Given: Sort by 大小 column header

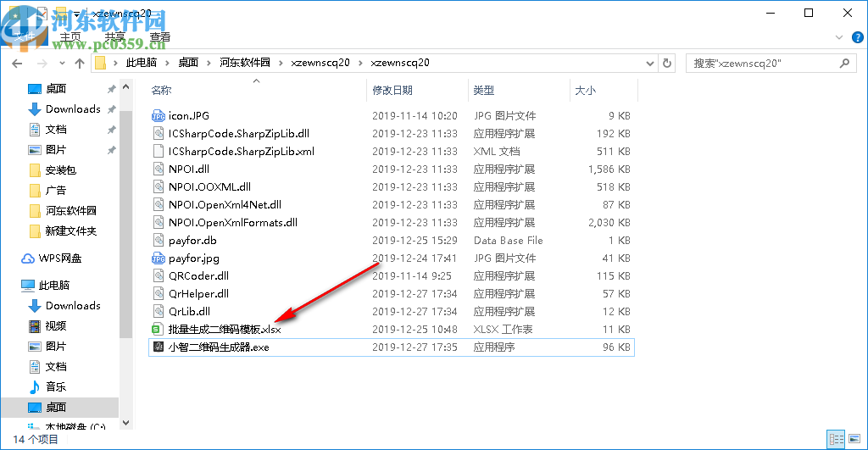Looking at the screenshot, I should coord(585,90).
